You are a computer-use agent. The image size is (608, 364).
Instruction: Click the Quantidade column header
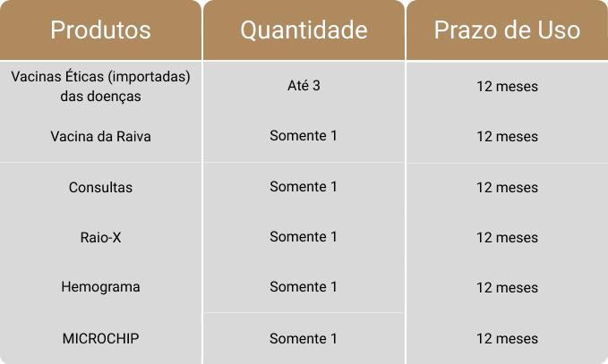(304, 30)
